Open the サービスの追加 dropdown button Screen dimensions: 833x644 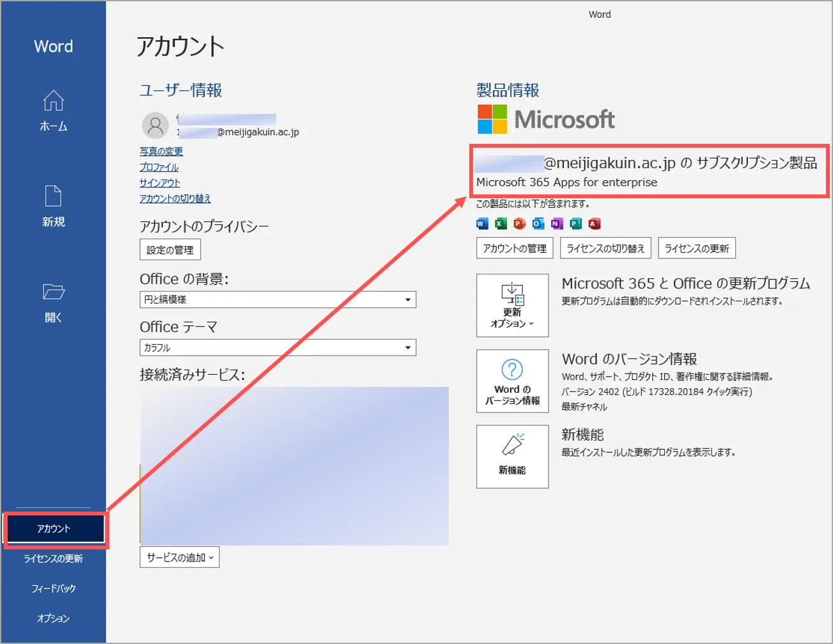coord(180,557)
